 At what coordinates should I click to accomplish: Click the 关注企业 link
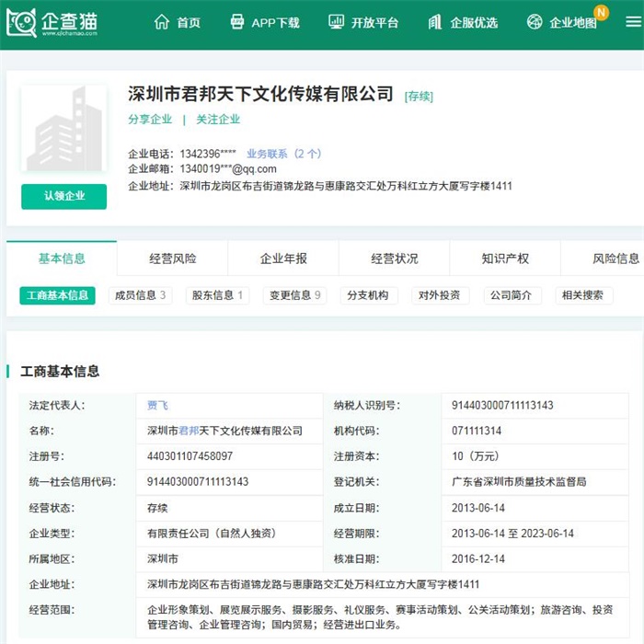(x=218, y=120)
